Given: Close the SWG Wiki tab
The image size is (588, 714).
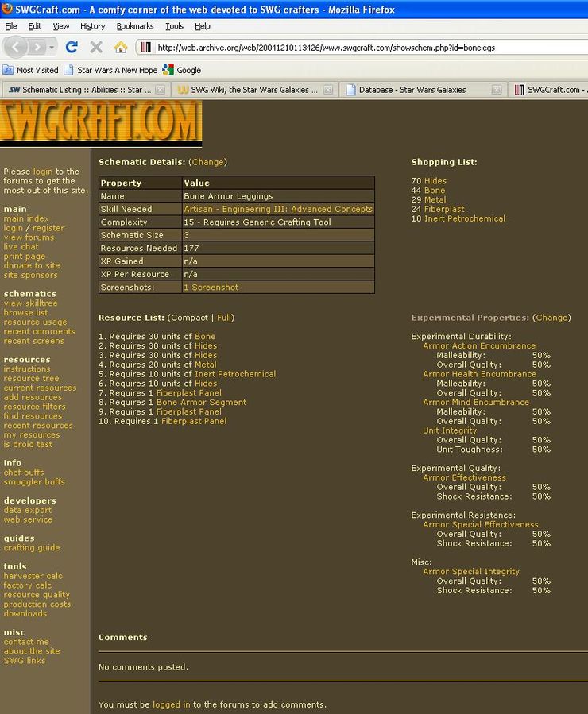Looking at the screenshot, I should pyautogui.click(x=328, y=90).
